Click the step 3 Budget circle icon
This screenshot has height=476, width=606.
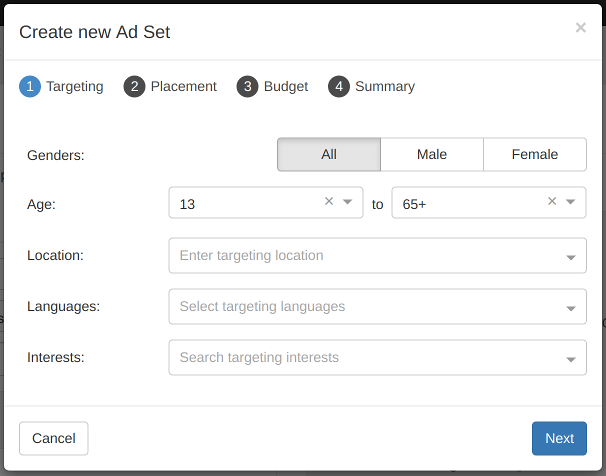pyautogui.click(x=247, y=87)
